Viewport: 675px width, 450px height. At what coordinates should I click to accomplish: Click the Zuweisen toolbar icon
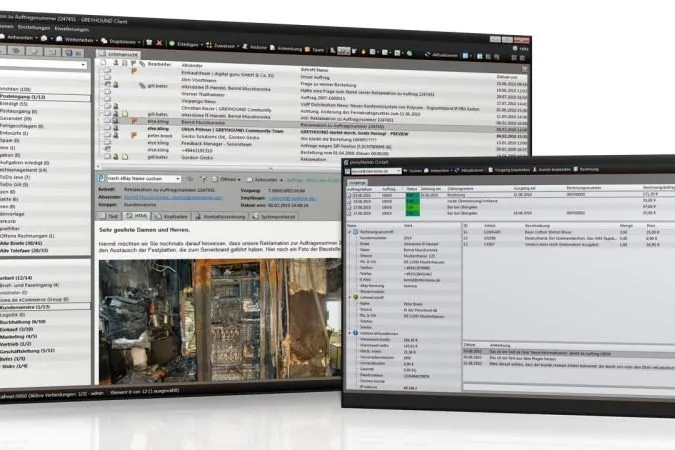(x=209, y=45)
